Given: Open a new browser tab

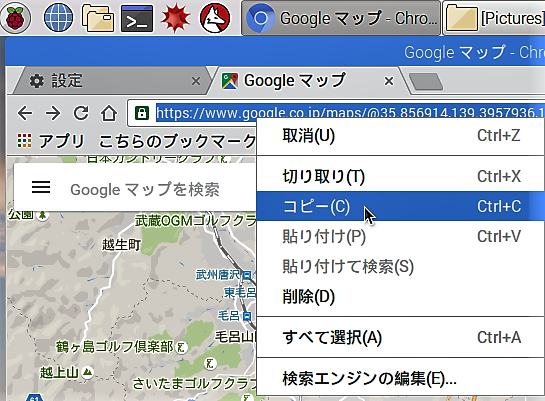Looking at the screenshot, I should 426,82.
